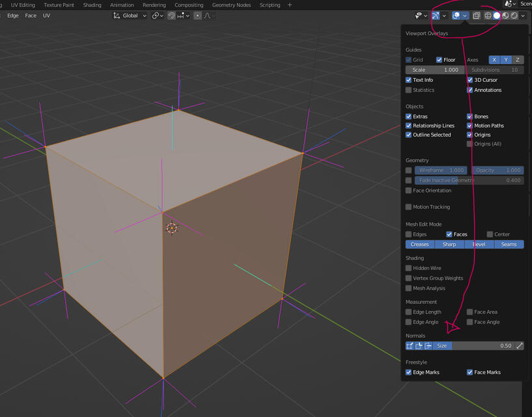Toggle face normals display icon
This screenshot has width=532, height=417.
(x=428, y=346)
